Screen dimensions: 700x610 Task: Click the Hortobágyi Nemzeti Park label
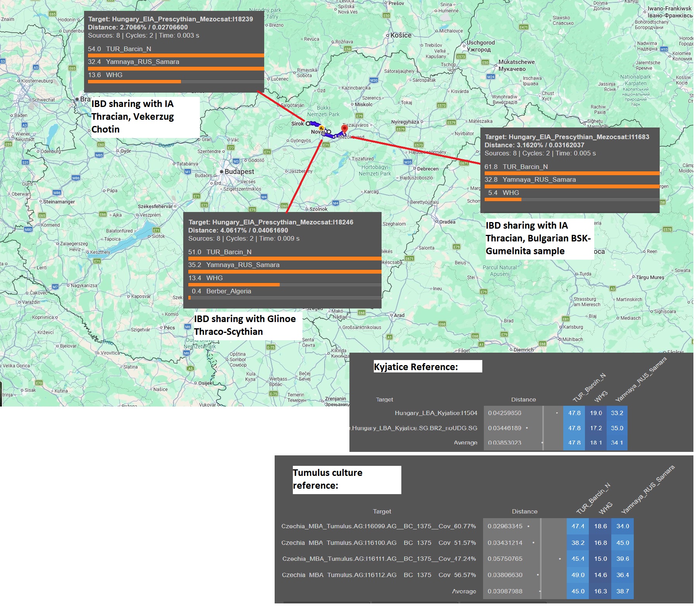(375, 170)
